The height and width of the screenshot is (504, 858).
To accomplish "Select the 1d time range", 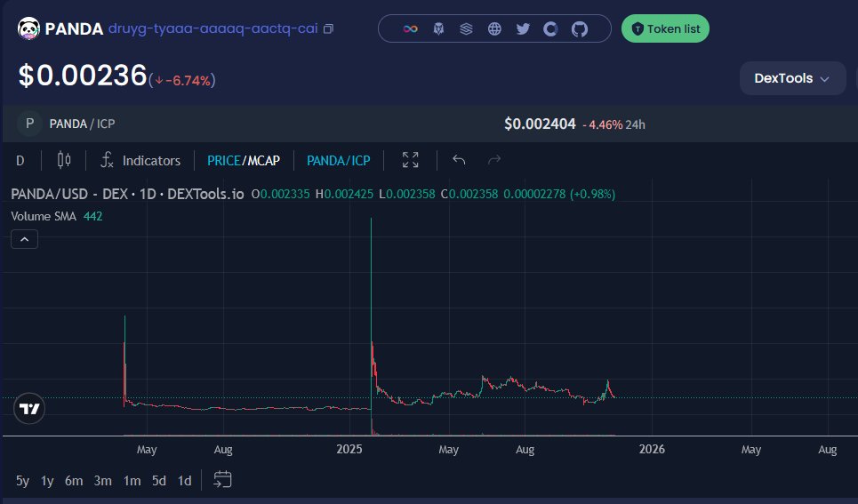I will 185,481.
